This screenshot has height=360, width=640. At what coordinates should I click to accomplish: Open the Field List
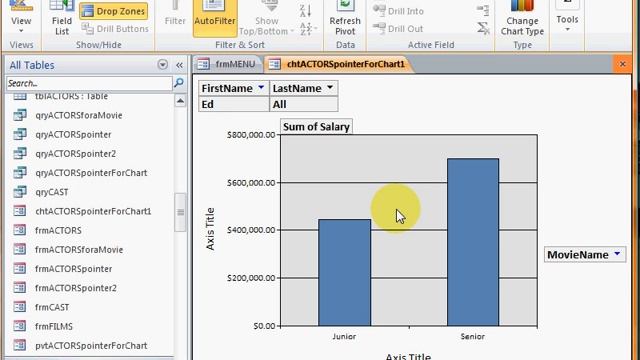[62, 18]
